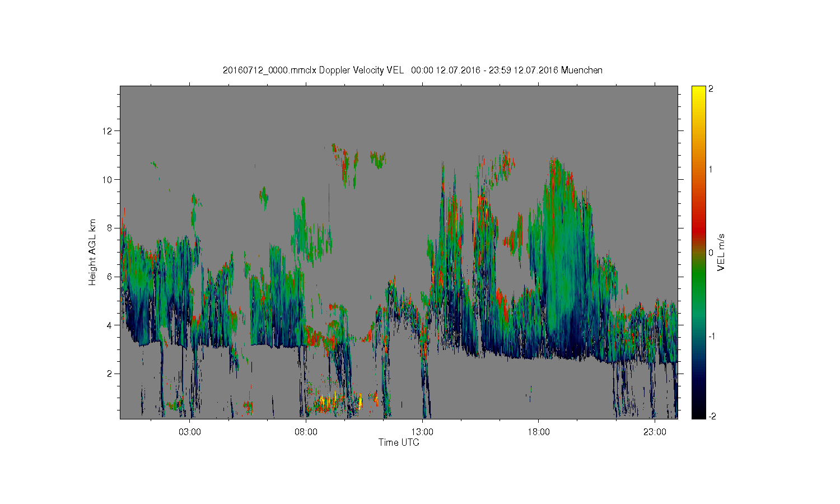Click the height label 10

(108, 180)
